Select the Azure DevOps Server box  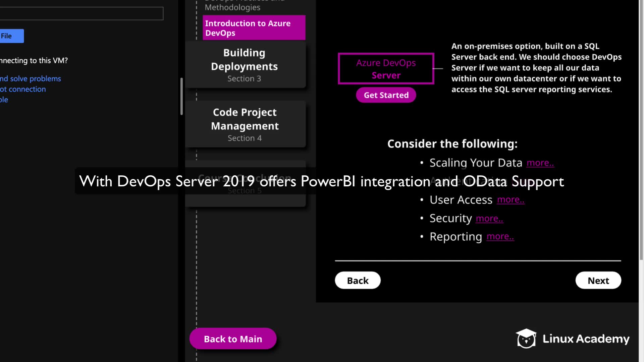tap(386, 69)
